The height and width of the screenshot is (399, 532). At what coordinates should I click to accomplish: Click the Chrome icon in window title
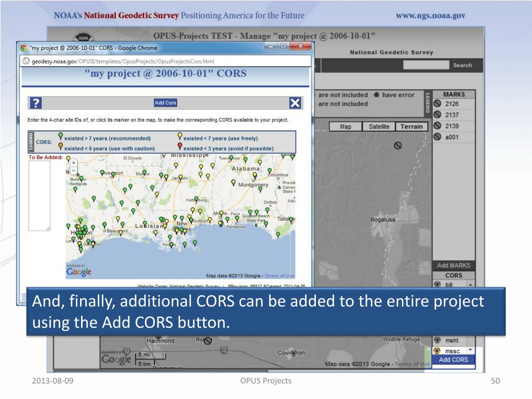click(23, 48)
